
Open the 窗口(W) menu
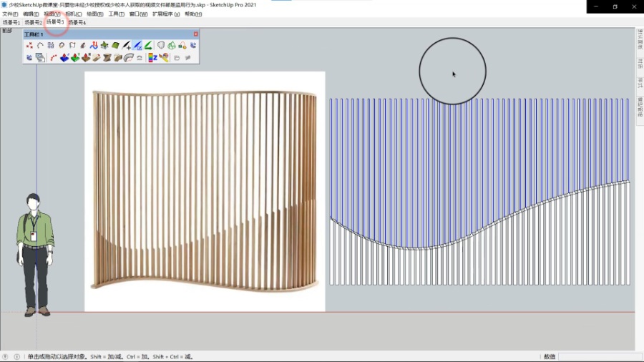click(x=138, y=14)
